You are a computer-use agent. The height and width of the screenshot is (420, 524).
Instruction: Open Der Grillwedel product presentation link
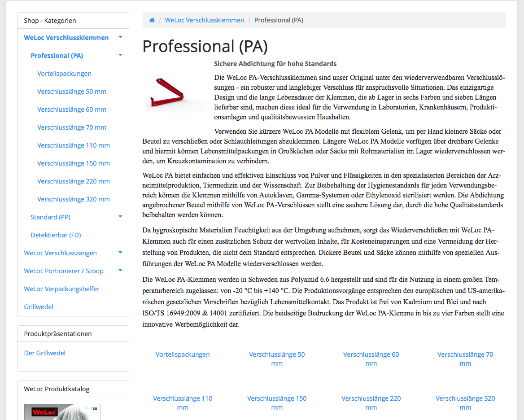[x=45, y=353]
